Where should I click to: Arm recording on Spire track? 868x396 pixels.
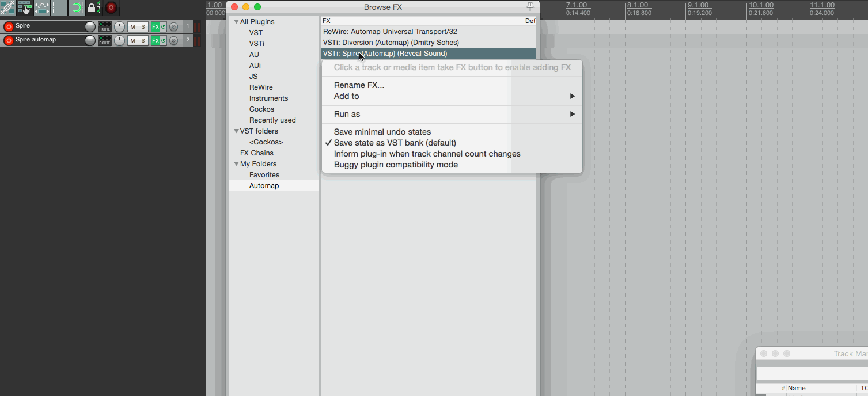pos(9,26)
